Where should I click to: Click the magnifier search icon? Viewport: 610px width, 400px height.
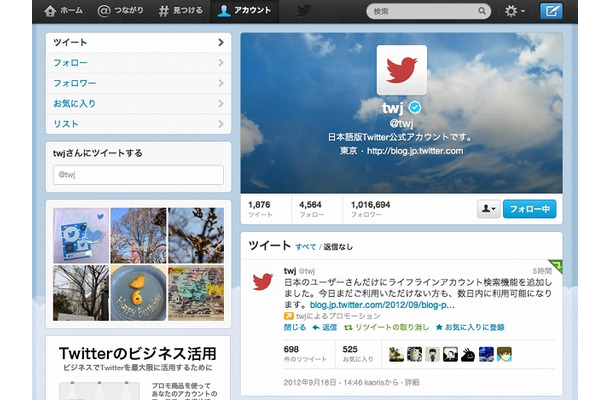482,11
